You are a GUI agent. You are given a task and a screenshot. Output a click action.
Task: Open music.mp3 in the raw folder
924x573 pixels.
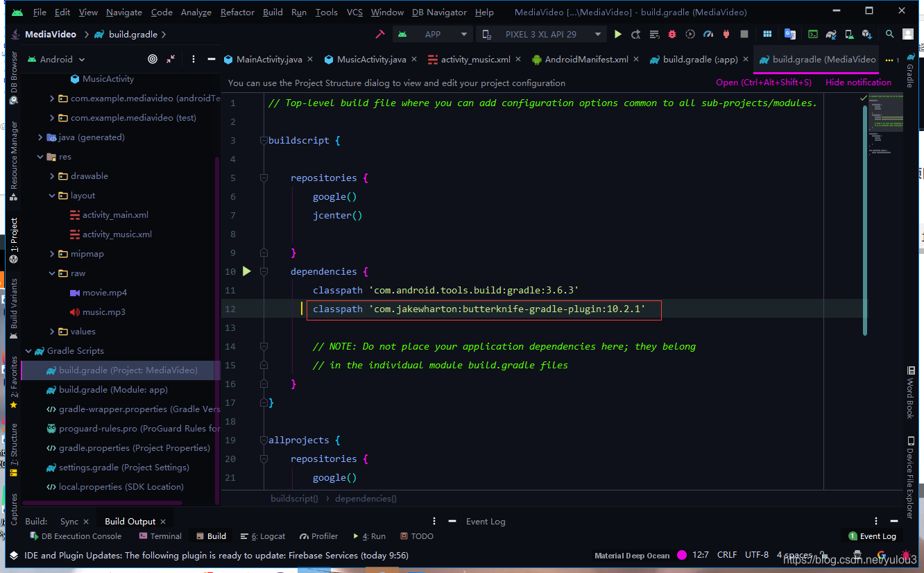coord(97,312)
